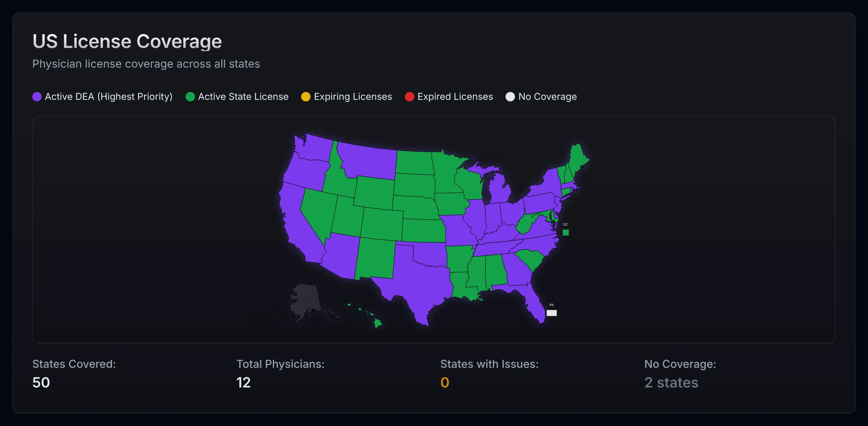This screenshot has height=426, width=868.
Task: Select Minnesota on the map
Action: point(444,173)
